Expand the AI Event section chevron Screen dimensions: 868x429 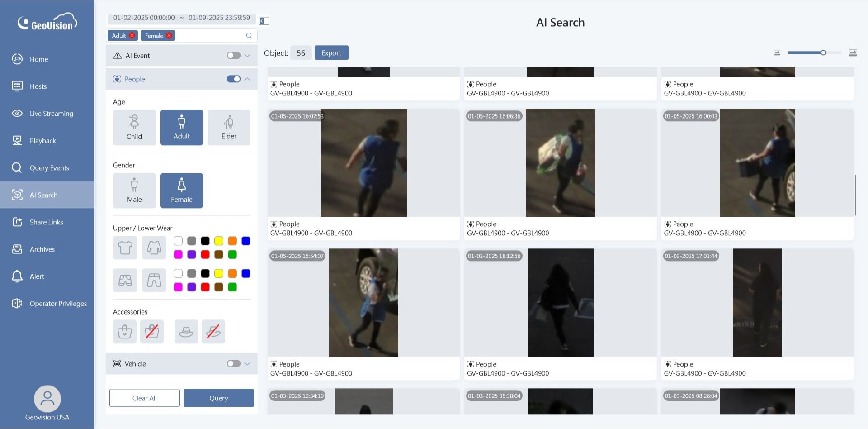[x=247, y=56]
